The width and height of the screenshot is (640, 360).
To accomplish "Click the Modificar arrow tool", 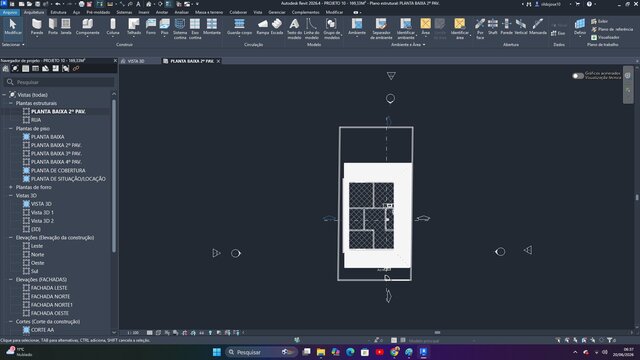I will pos(13,27).
